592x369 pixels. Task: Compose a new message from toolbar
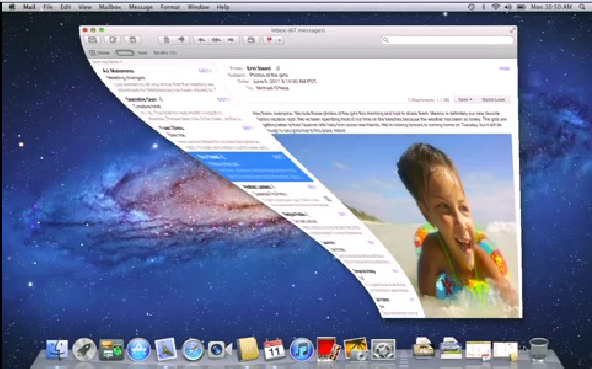(113, 40)
